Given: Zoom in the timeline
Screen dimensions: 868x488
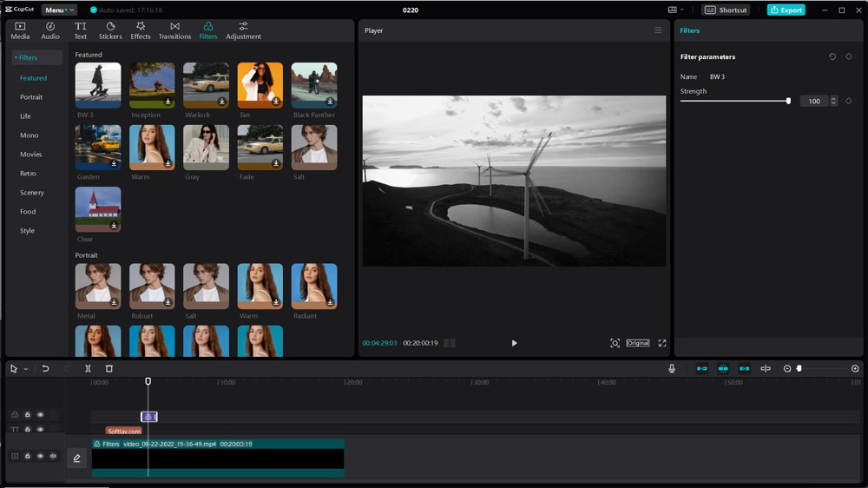Looking at the screenshot, I should 855,368.
